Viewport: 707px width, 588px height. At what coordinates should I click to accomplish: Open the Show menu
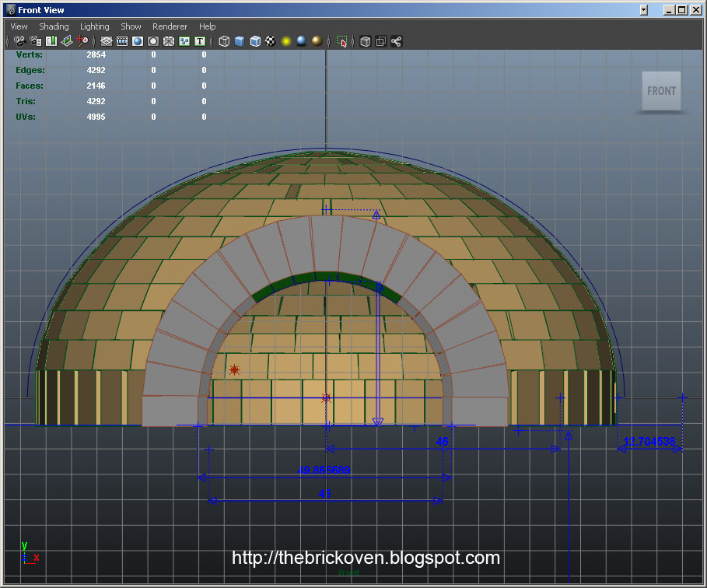click(x=130, y=26)
